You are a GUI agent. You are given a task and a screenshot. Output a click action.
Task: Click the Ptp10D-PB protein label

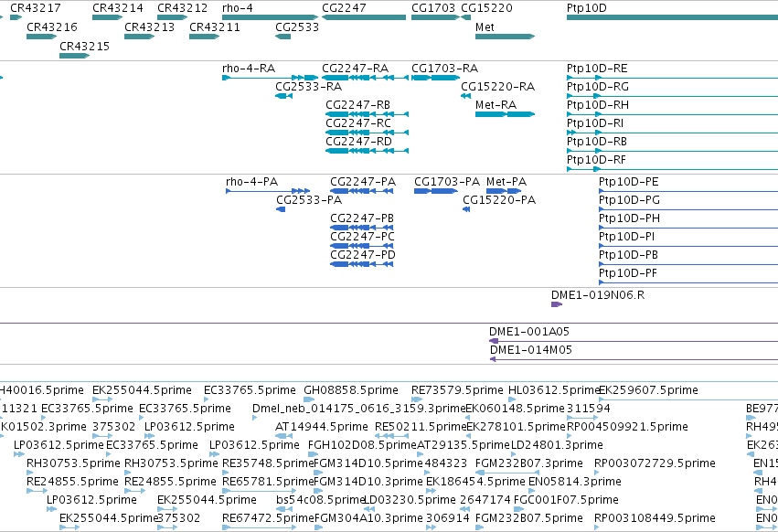[628, 255]
